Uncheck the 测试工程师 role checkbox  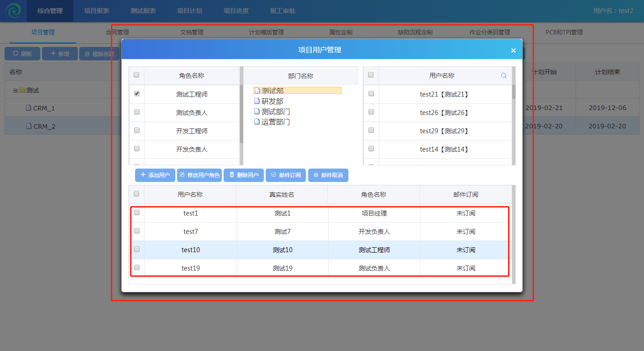pyautogui.click(x=137, y=94)
